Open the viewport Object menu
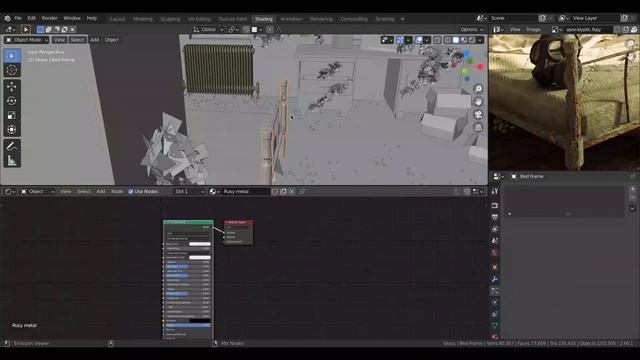The width and height of the screenshot is (640, 360). [x=111, y=40]
